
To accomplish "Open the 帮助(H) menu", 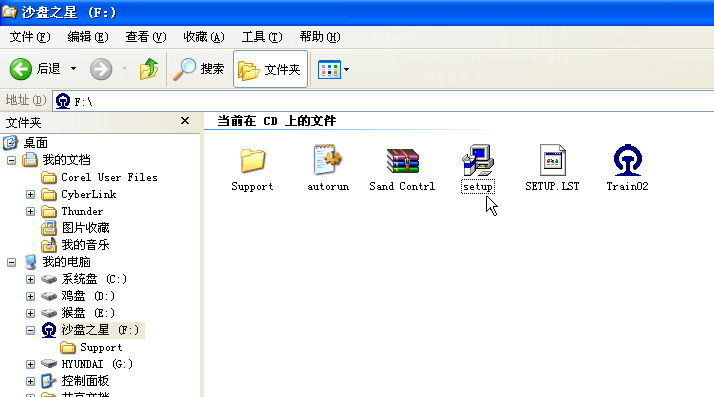I will (320, 37).
